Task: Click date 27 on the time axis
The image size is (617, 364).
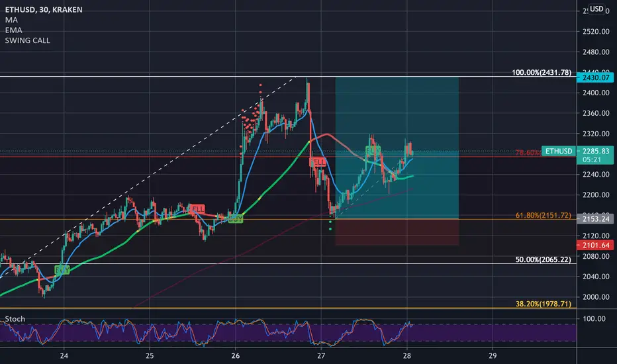Action: [321, 356]
